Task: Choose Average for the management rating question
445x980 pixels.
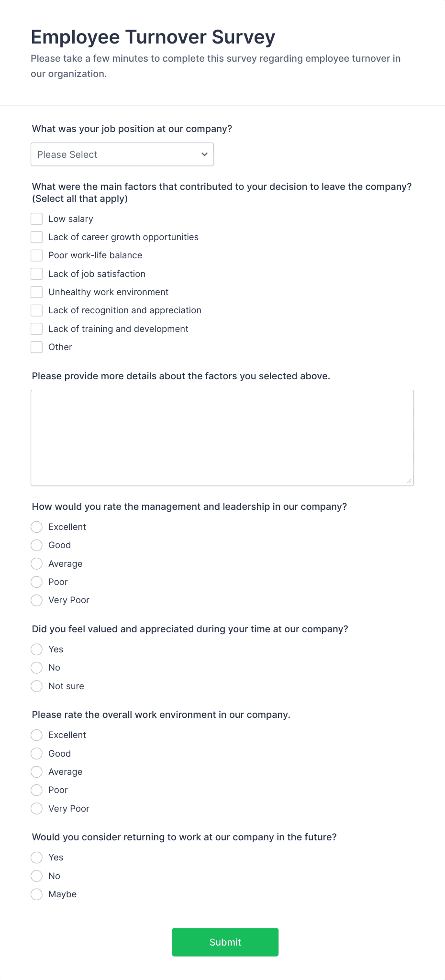Action: point(36,563)
